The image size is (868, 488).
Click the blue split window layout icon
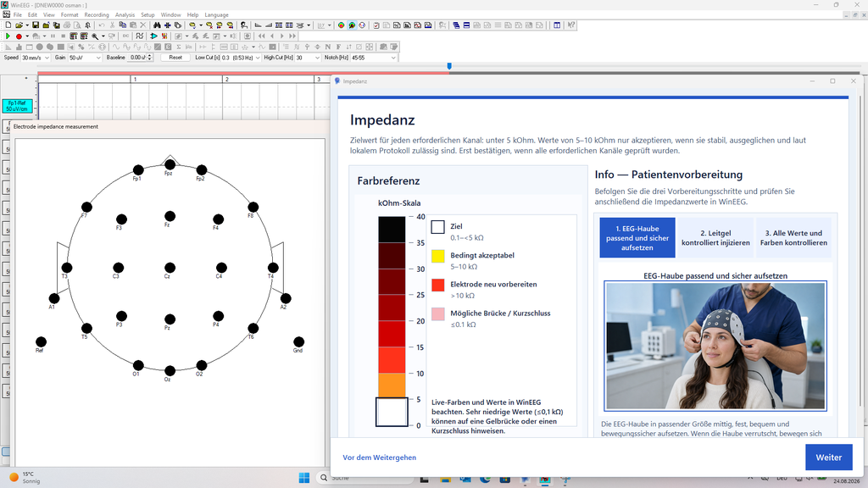point(557,25)
